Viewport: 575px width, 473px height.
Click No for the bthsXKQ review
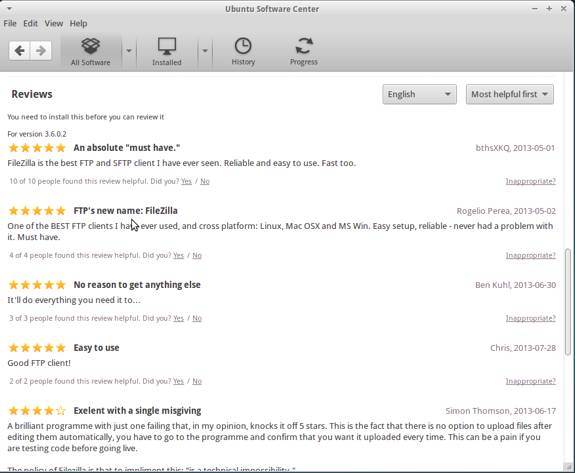[205, 181]
